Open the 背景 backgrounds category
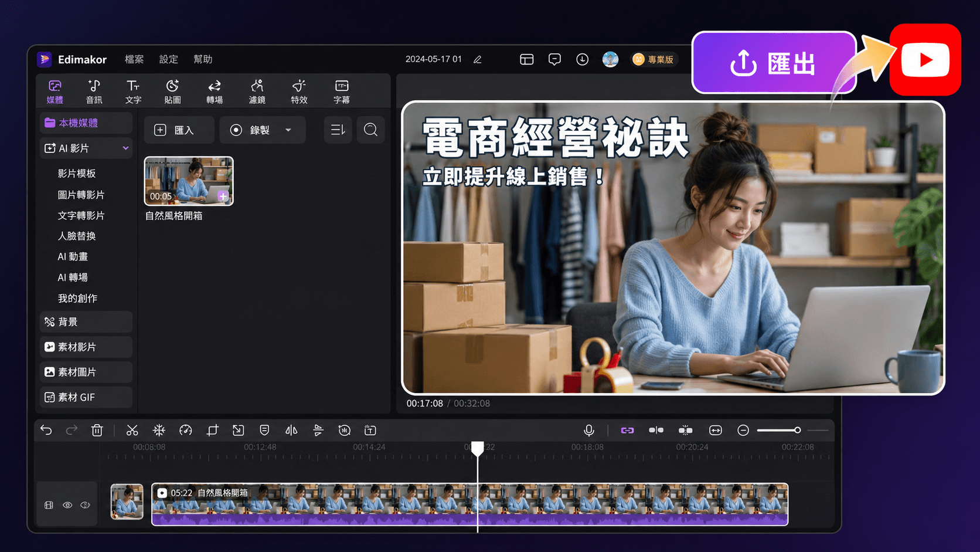Screen dimensions: 980x552 click(86, 321)
